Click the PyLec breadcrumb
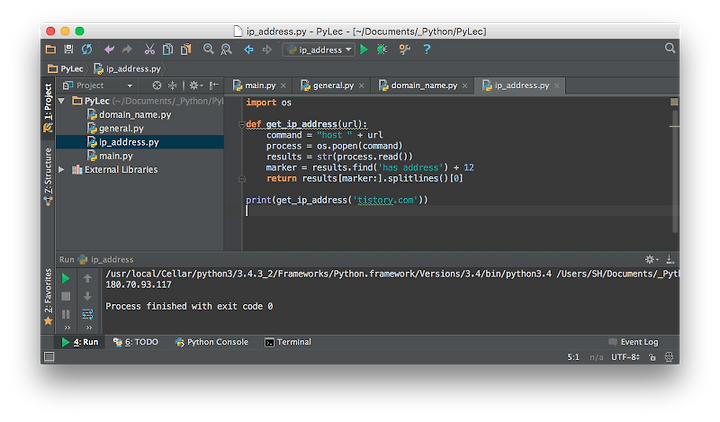The width and height of the screenshot is (720, 422). click(66, 69)
